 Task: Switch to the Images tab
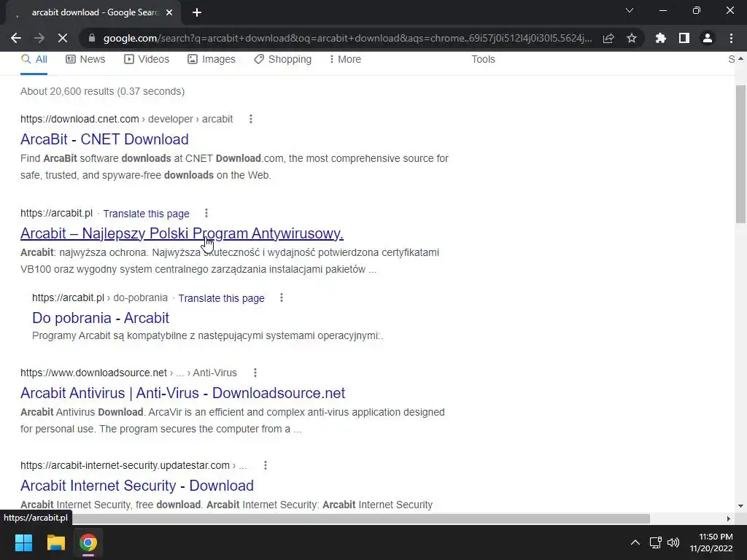click(212, 60)
